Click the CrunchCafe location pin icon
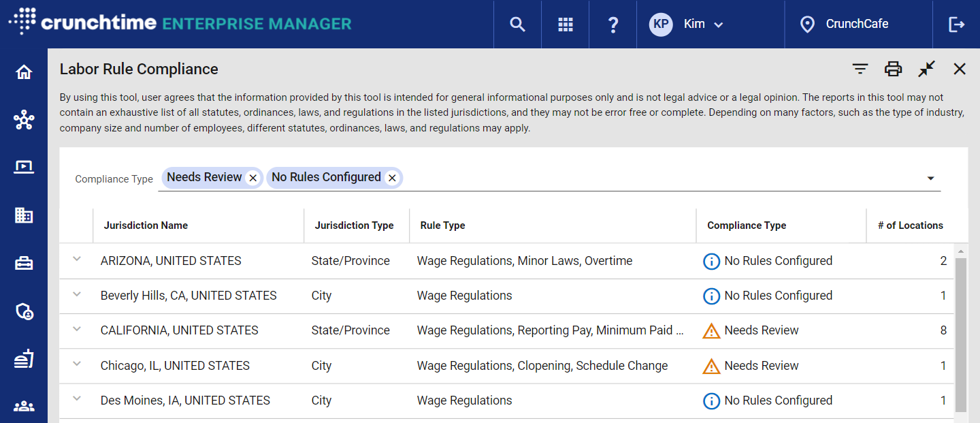This screenshot has width=980, height=423. point(807,25)
